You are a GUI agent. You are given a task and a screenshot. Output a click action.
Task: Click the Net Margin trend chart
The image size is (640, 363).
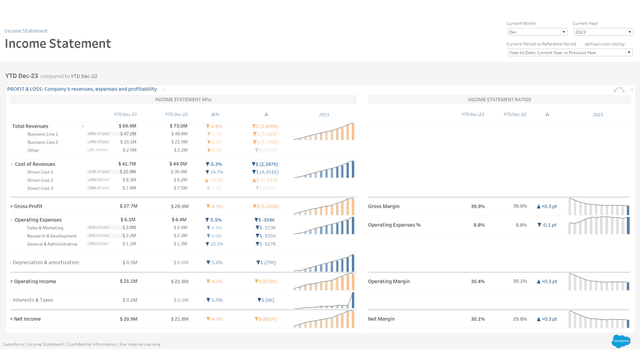(599, 319)
